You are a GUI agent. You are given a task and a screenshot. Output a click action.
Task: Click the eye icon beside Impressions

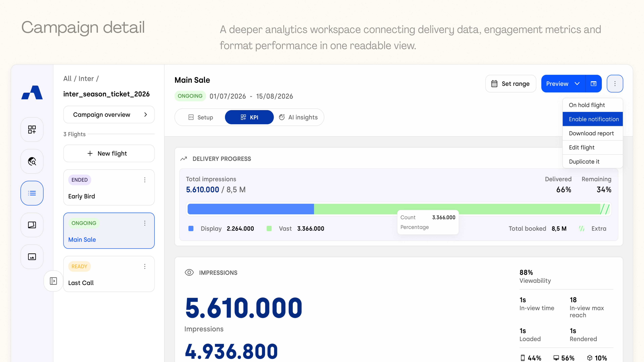pos(189,273)
